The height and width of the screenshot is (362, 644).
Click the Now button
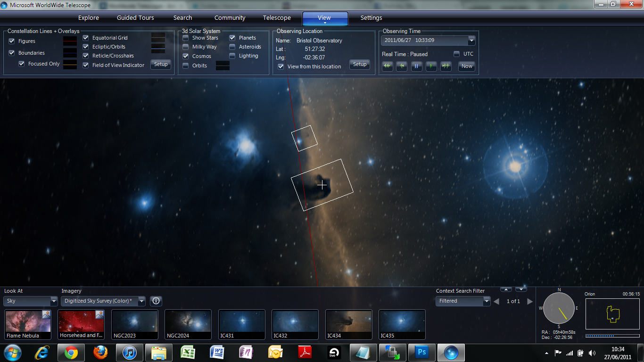[x=467, y=66]
